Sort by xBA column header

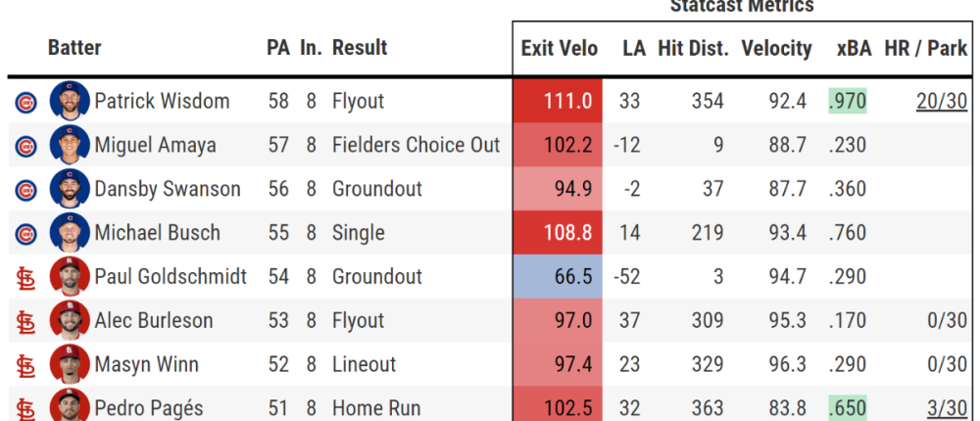point(854,48)
